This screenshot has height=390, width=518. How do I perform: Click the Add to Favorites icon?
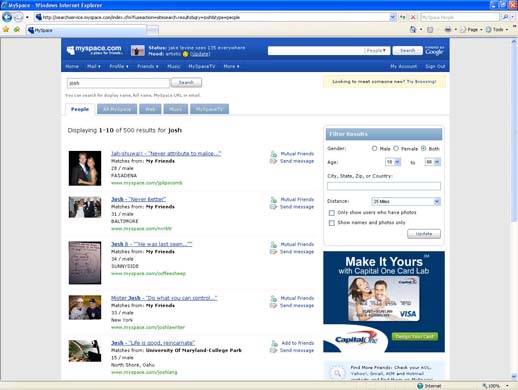click(x=17, y=30)
